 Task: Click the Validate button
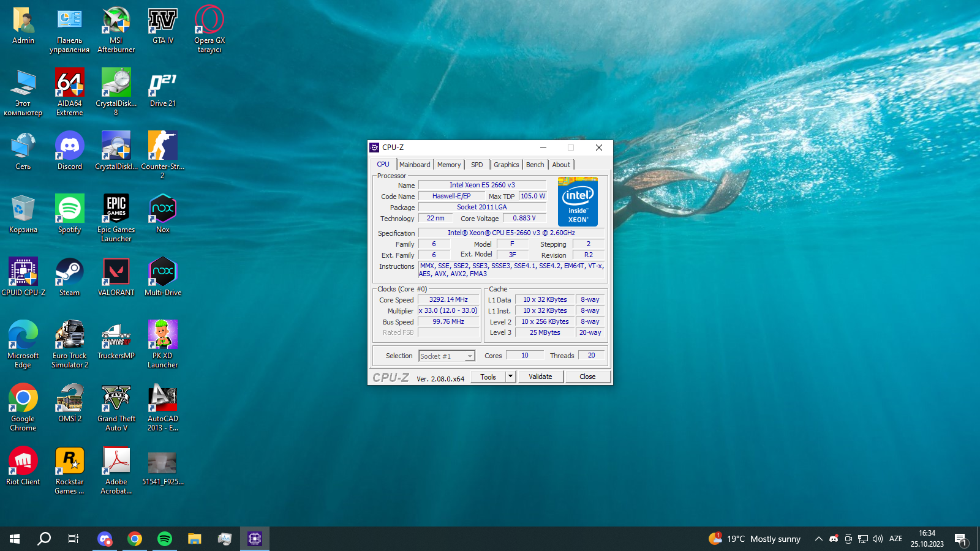coord(540,377)
